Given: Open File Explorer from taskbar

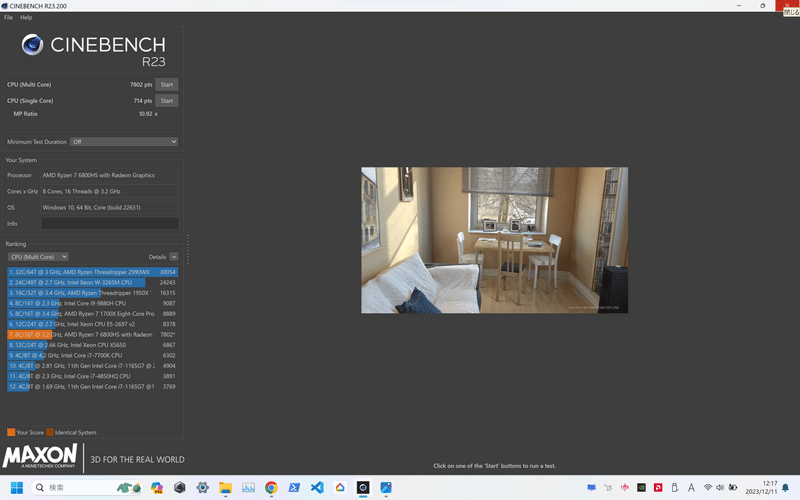Looking at the screenshot, I should [x=226, y=488].
